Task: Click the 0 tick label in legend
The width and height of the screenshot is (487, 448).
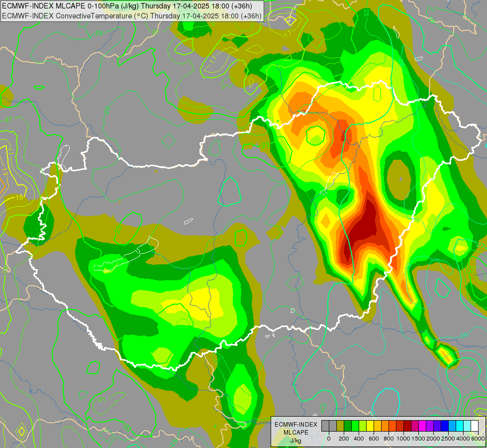Action: point(329,439)
